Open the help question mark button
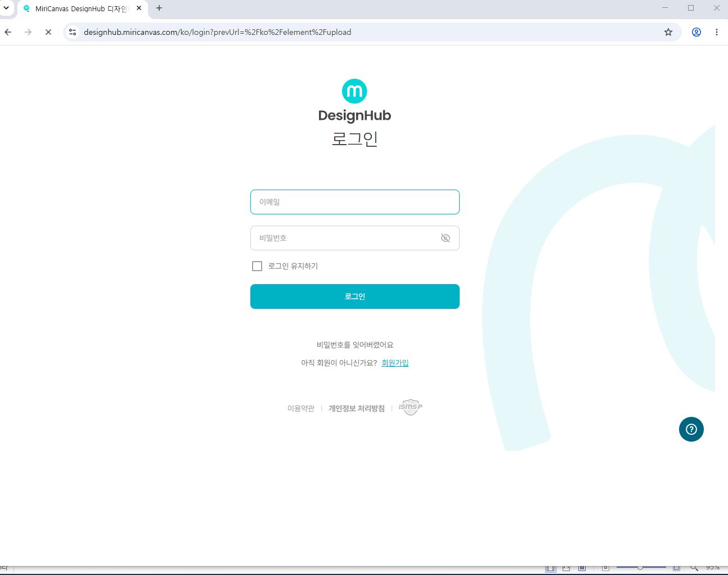This screenshot has width=728, height=575. tap(691, 429)
